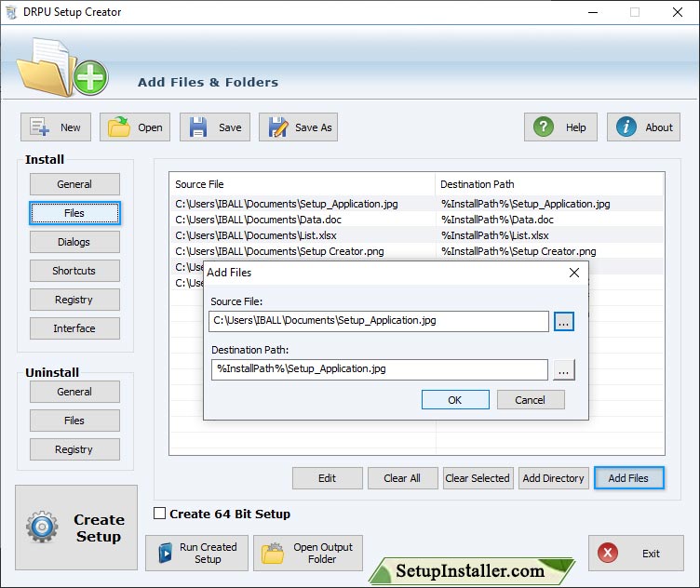Viewport: 700px width, 588px height.
Task: Close the Add Files dialog
Action: point(574,273)
